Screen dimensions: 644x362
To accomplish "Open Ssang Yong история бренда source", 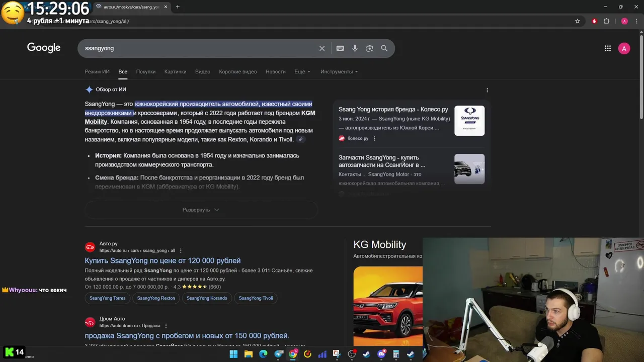I will tap(393, 109).
